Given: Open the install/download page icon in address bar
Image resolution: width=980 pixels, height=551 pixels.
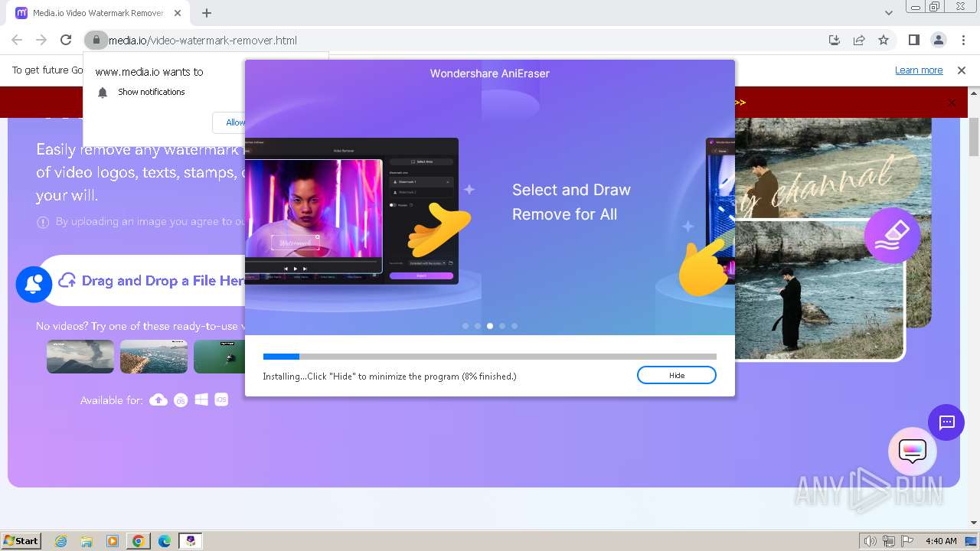Looking at the screenshot, I should coord(835,40).
